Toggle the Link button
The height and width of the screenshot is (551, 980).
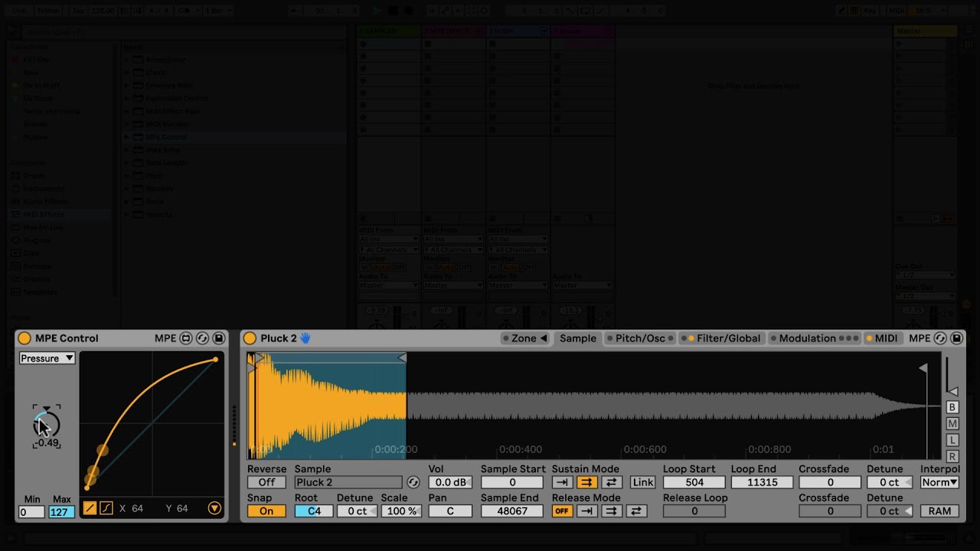click(x=643, y=482)
